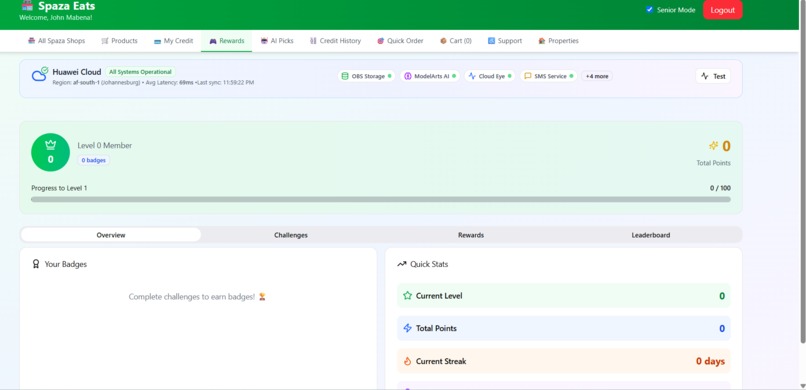Viewport: 806px width, 390px height.
Task: Click the Total Points stat row
Action: (x=564, y=328)
